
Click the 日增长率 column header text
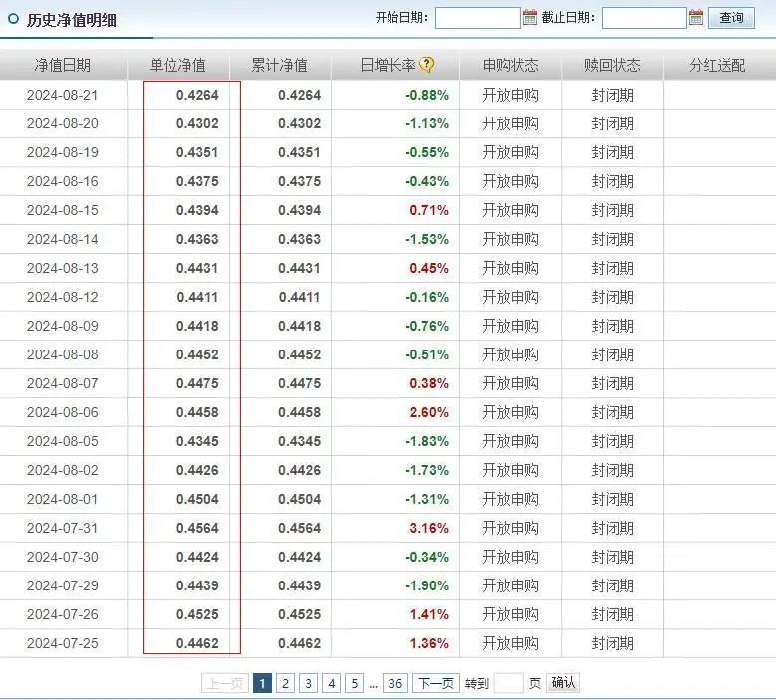388,65
